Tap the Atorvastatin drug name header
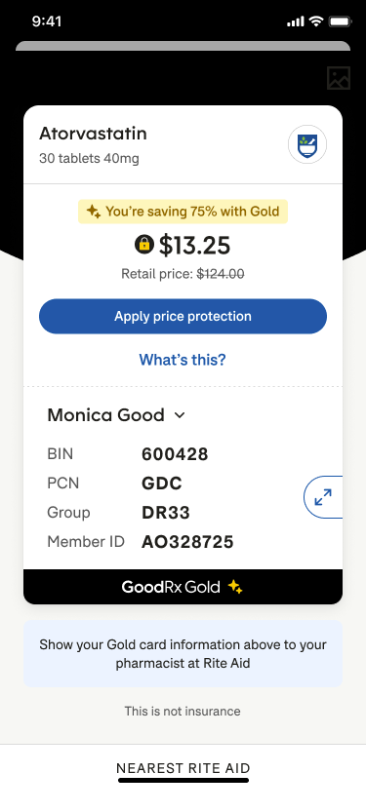Screen dimensions: 366x794 (93, 134)
